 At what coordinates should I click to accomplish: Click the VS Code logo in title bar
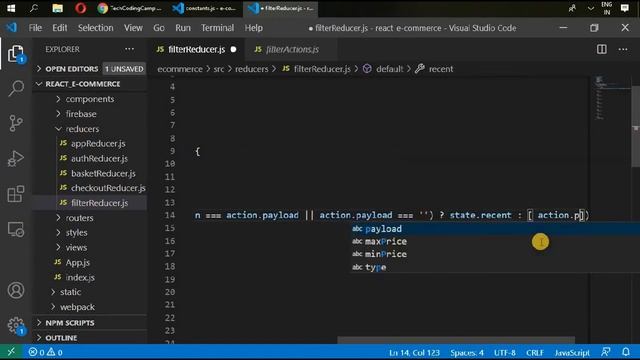(x=12, y=28)
